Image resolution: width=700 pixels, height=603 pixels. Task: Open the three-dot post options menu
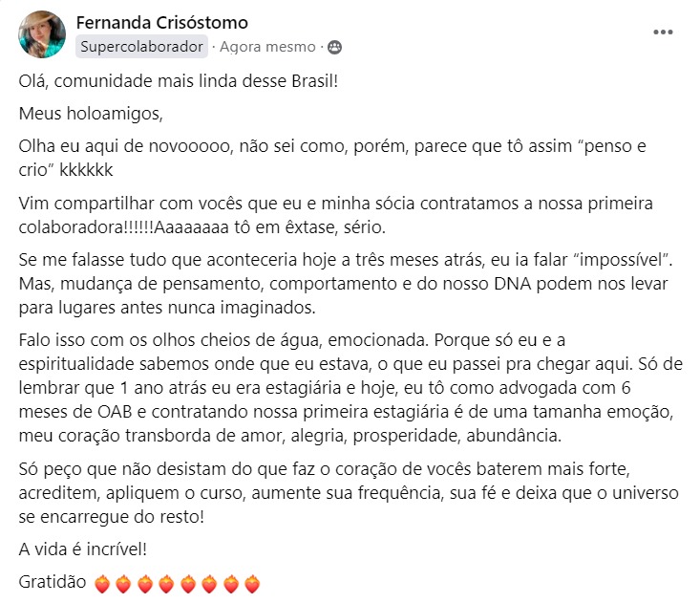[x=663, y=32]
